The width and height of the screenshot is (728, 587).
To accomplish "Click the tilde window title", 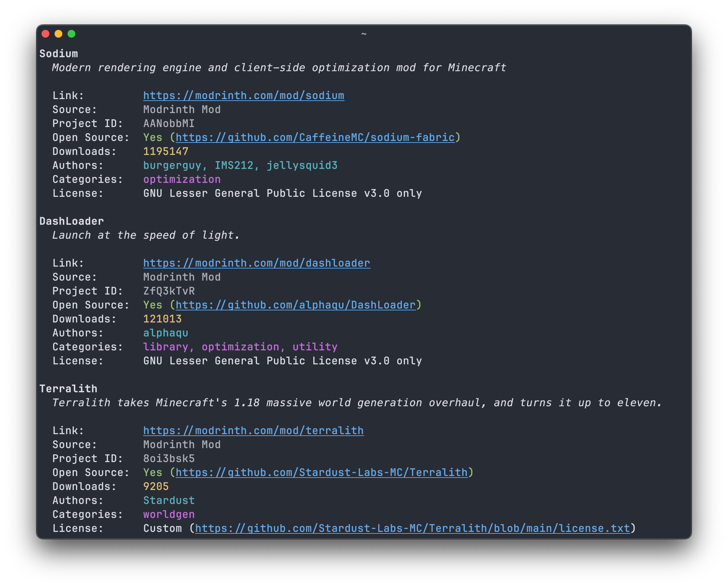I will pos(364,34).
